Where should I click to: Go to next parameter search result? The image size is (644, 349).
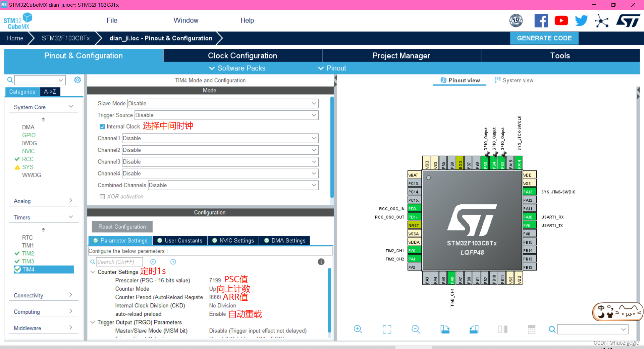[x=173, y=262]
